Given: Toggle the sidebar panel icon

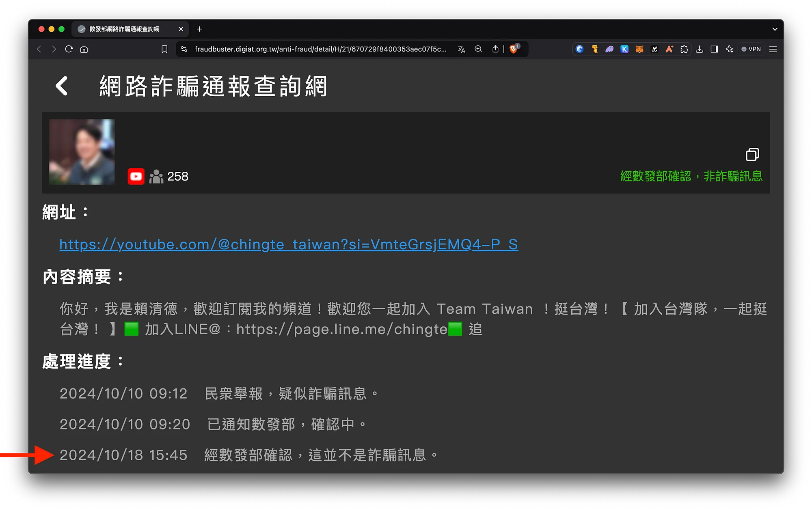Looking at the screenshot, I should click(x=714, y=49).
